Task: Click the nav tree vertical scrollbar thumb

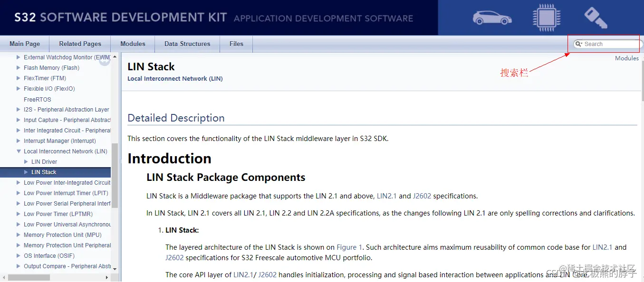Action: [x=115, y=176]
